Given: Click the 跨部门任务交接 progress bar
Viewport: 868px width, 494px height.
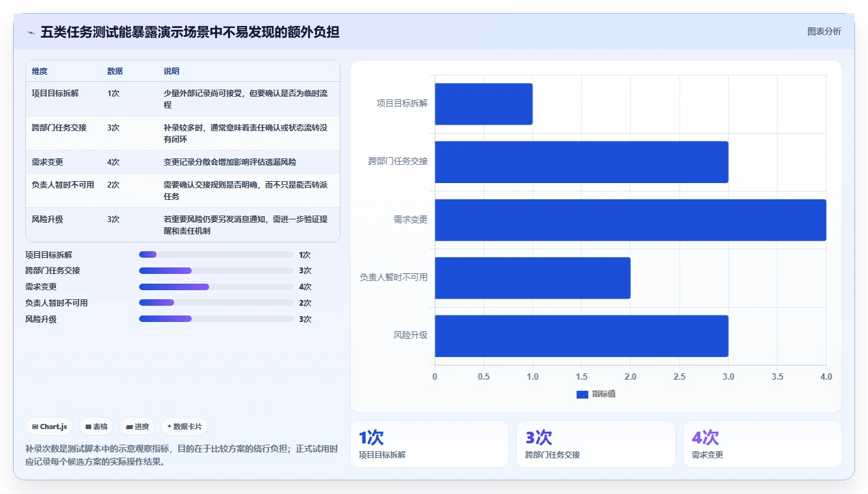Looking at the screenshot, I should coord(216,271).
